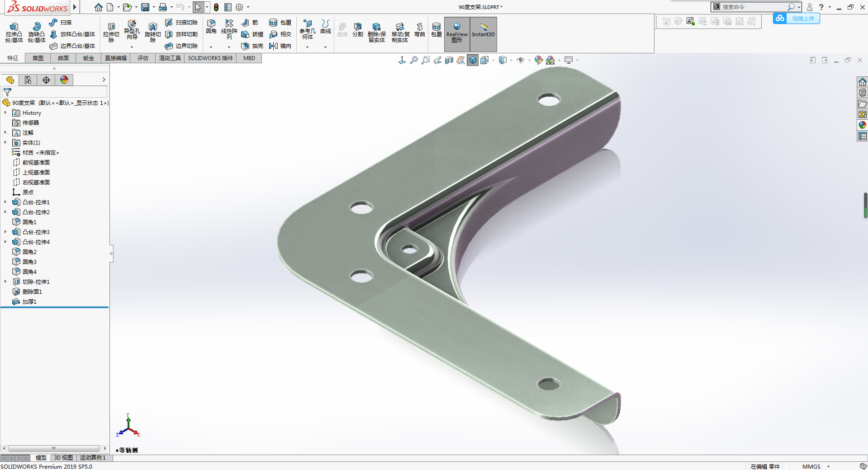
Task: Expand the 凸台-拉伸1 feature node
Action: tap(5, 202)
